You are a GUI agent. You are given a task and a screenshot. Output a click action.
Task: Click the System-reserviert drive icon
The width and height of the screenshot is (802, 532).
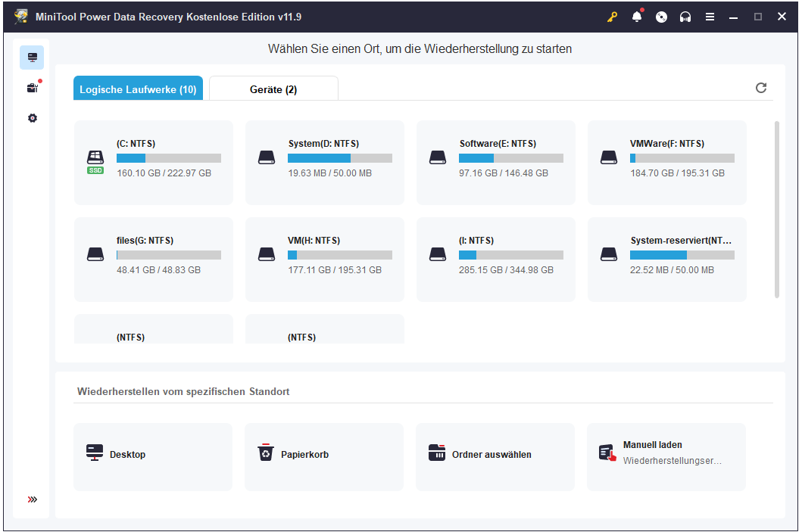609,254
